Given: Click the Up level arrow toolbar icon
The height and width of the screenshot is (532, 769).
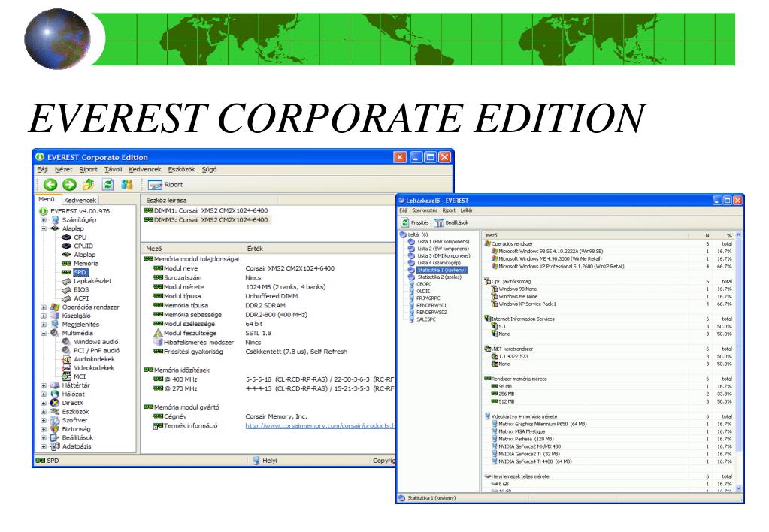Looking at the screenshot, I should coord(88,184).
